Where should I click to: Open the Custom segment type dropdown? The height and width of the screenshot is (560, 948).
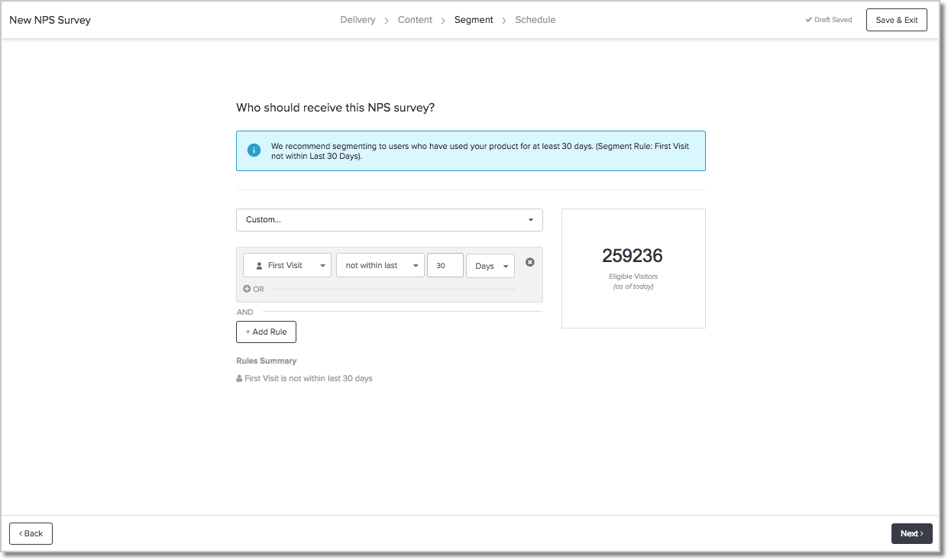click(x=390, y=219)
